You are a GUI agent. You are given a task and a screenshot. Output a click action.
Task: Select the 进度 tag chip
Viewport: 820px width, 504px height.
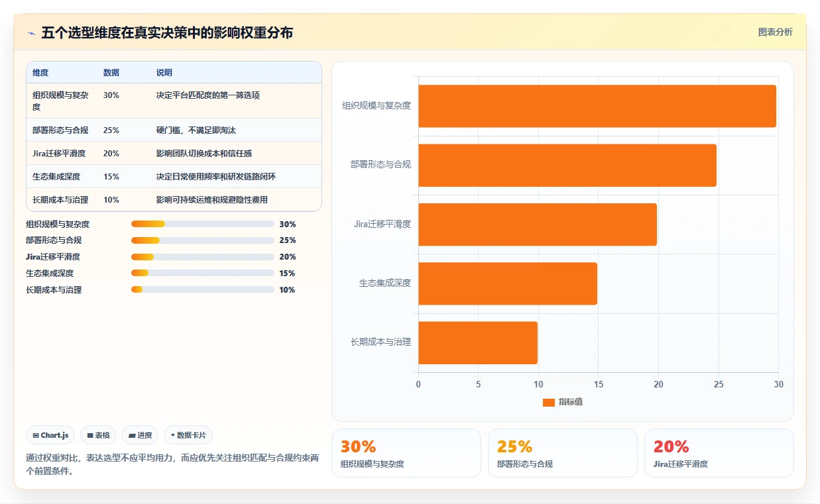tap(140, 435)
